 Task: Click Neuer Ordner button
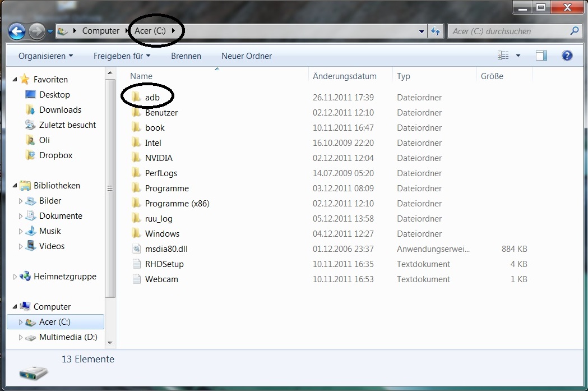coord(247,56)
